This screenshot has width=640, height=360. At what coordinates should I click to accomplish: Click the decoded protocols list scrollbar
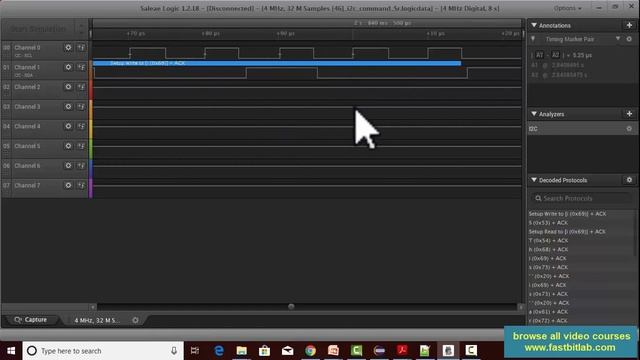pos(635,233)
